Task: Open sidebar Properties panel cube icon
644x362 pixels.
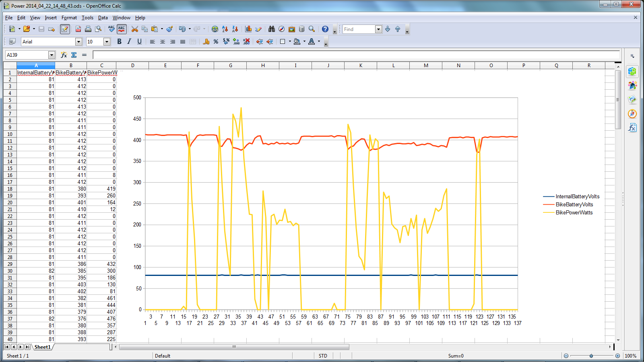Action: pyautogui.click(x=632, y=72)
